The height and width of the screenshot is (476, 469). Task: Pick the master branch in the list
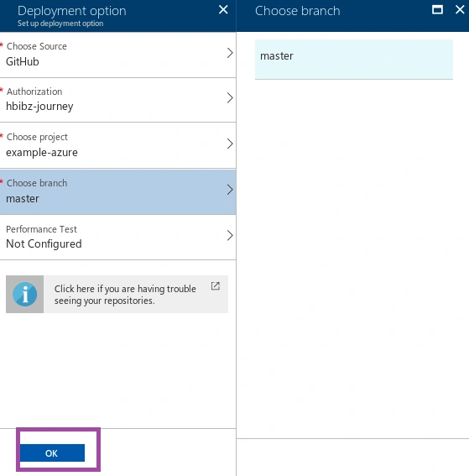coord(354,60)
